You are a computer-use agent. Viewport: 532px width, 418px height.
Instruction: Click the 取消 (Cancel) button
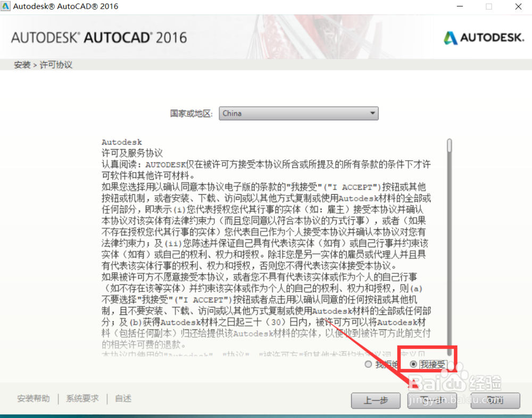pyautogui.click(x=495, y=400)
